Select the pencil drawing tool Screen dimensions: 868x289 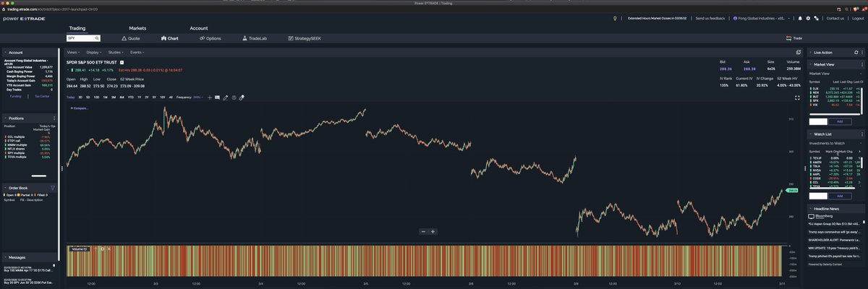226,97
